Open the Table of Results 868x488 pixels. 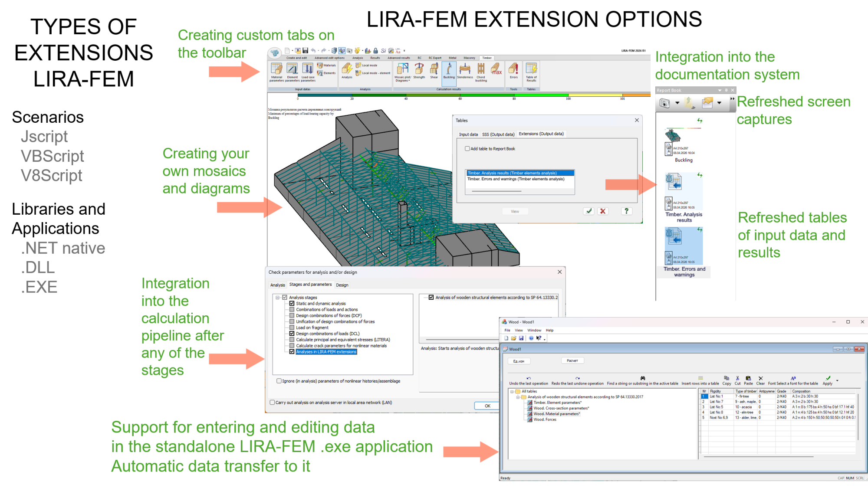(x=531, y=72)
